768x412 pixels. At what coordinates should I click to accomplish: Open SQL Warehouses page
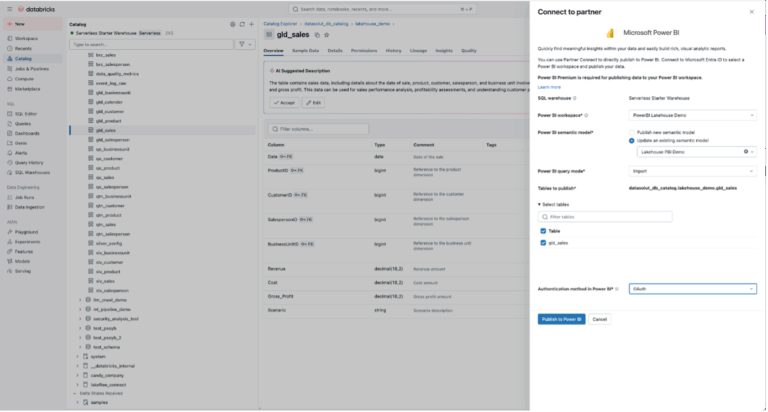(x=32, y=172)
